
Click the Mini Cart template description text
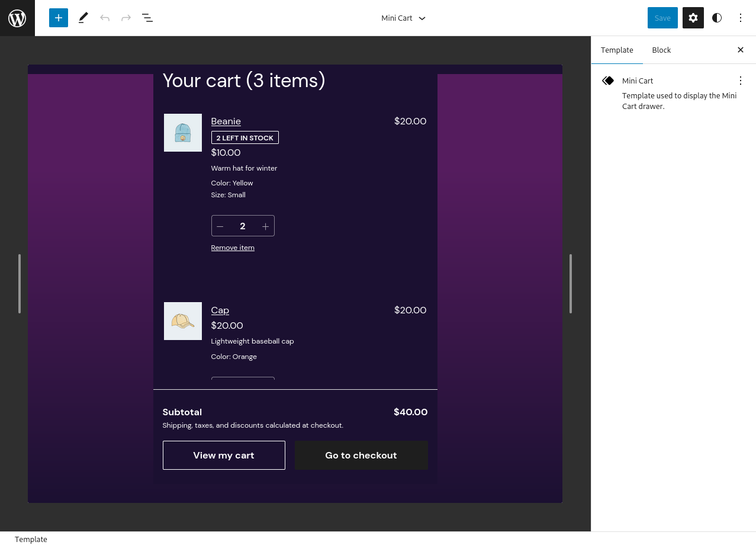pos(679,101)
